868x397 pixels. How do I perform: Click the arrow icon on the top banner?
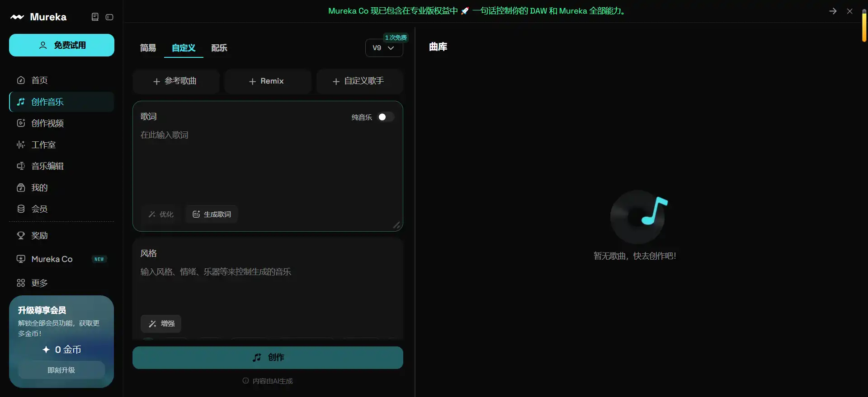(x=833, y=11)
